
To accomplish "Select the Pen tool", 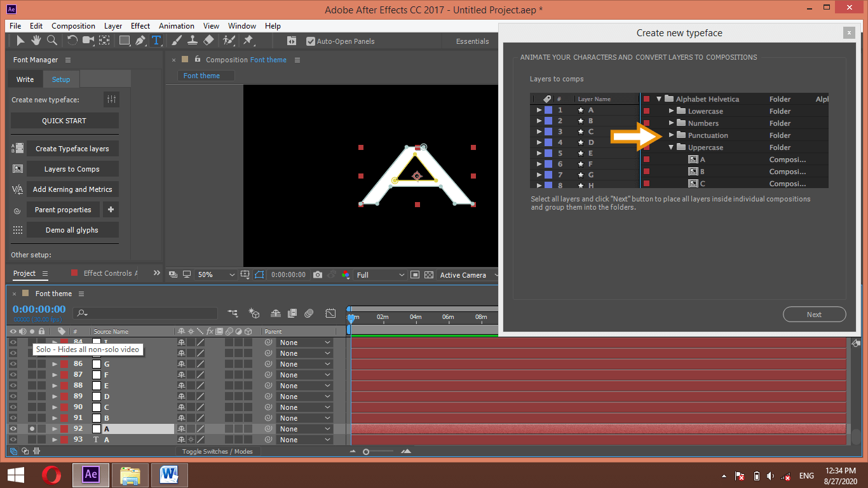I will [x=139, y=40].
